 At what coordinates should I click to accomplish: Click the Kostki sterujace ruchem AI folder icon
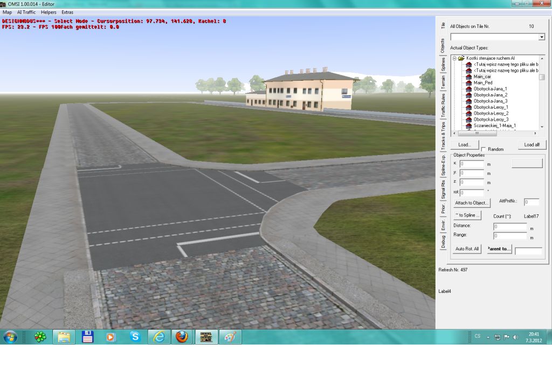(x=461, y=58)
